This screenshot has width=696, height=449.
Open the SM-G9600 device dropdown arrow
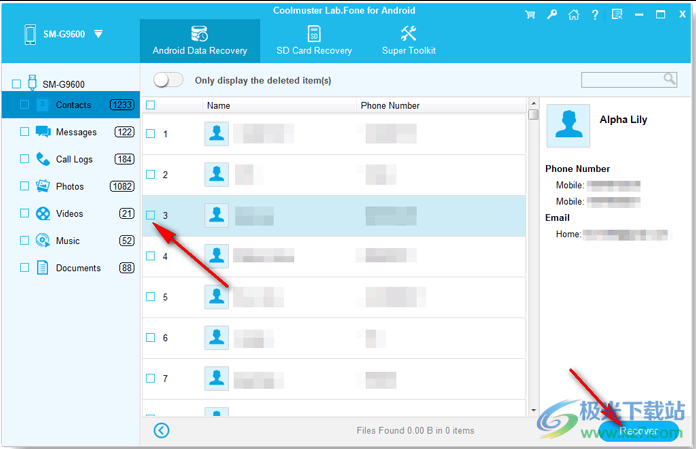[x=98, y=34]
